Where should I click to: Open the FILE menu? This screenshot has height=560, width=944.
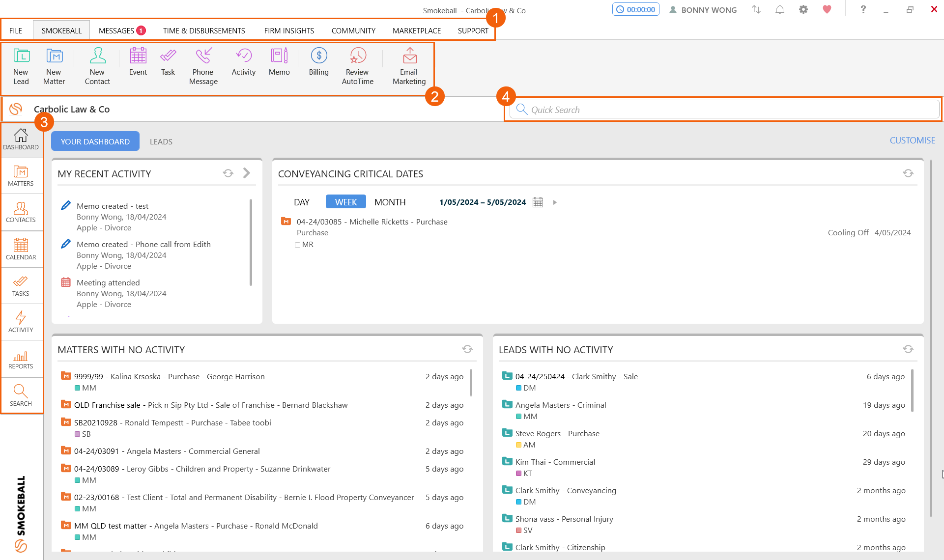[x=16, y=30]
